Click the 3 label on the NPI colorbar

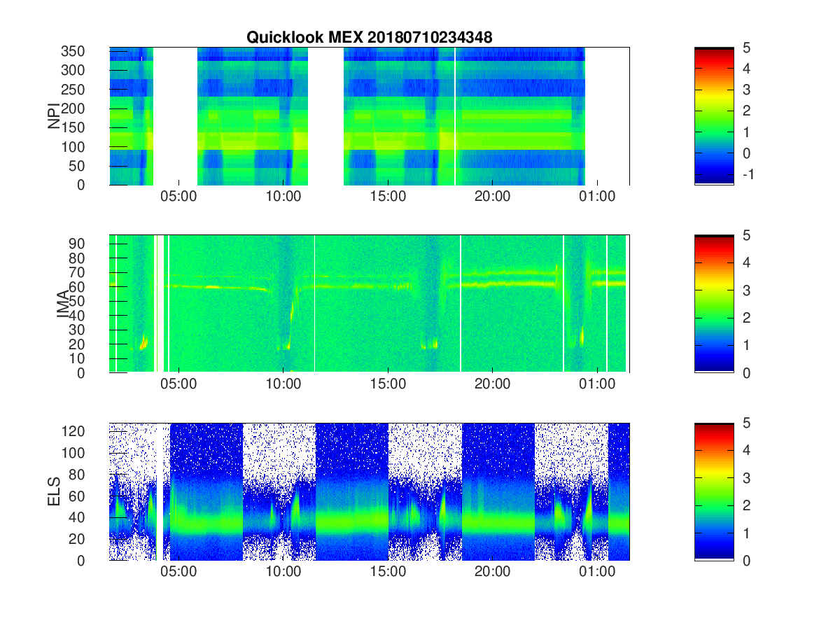click(745, 90)
